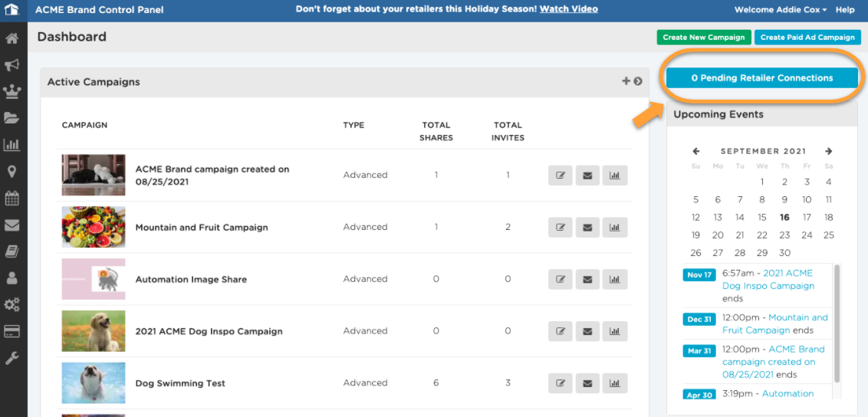Click the Automation Image Share campaign name
The height and width of the screenshot is (417, 868).
(191, 279)
